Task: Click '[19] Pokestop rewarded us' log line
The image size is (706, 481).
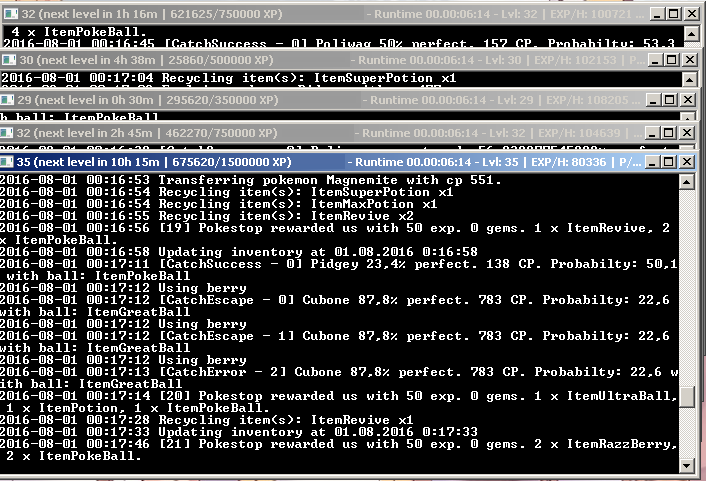Action: [335, 234]
